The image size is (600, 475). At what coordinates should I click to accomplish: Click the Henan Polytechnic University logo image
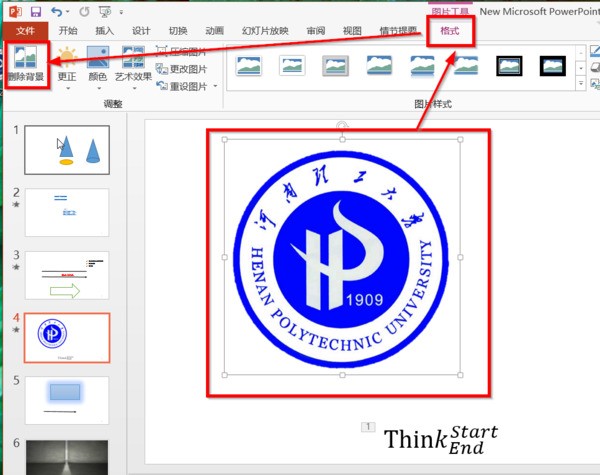[342, 257]
